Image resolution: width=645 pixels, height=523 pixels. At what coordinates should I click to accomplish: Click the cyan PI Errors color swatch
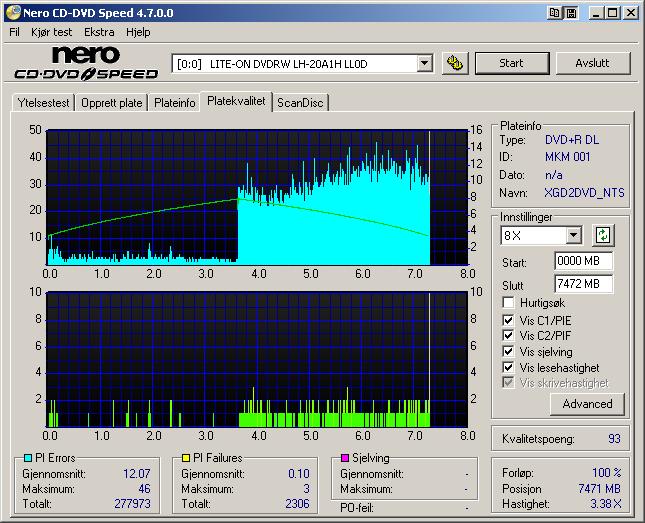click(x=28, y=458)
